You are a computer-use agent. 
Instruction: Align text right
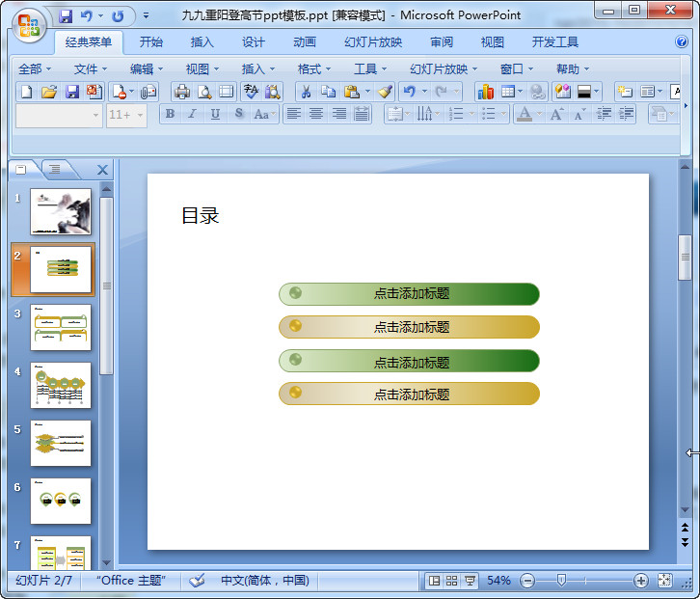[338, 115]
